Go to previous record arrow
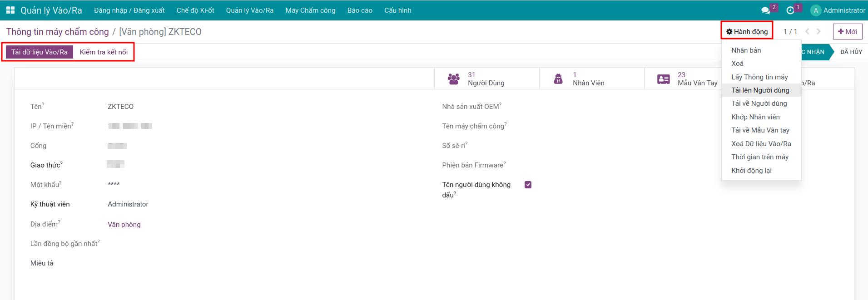This screenshot has width=868, height=300. 807,31
